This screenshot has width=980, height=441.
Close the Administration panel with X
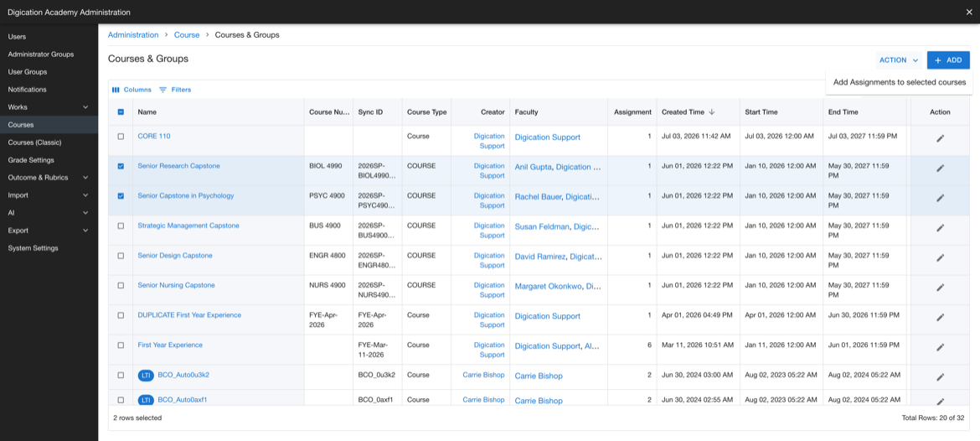click(x=969, y=12)
